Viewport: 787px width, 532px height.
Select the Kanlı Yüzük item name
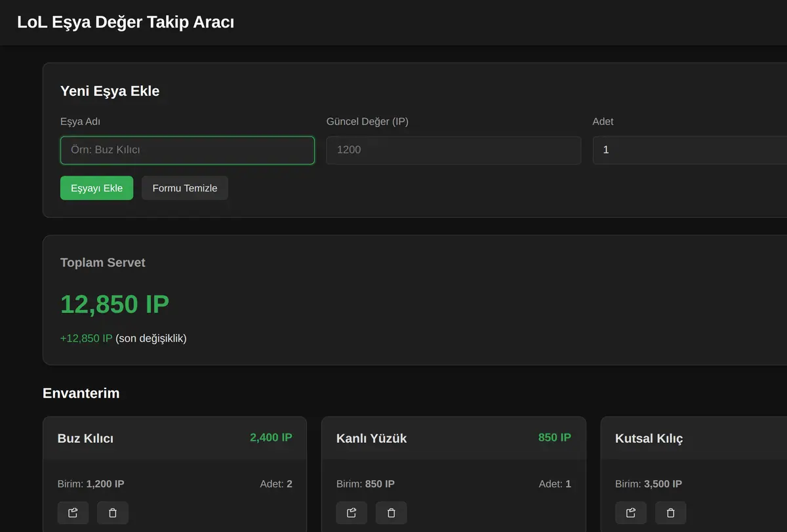[x=371, y=439]
